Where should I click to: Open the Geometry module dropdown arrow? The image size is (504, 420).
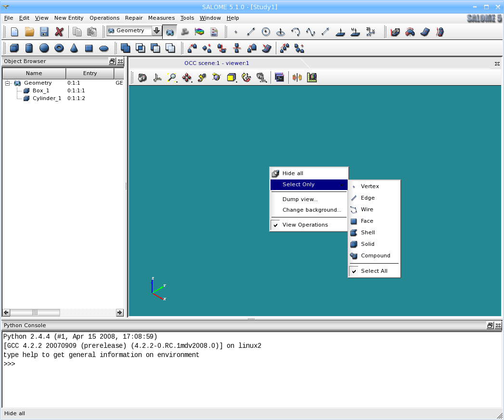tap(156, 30)
